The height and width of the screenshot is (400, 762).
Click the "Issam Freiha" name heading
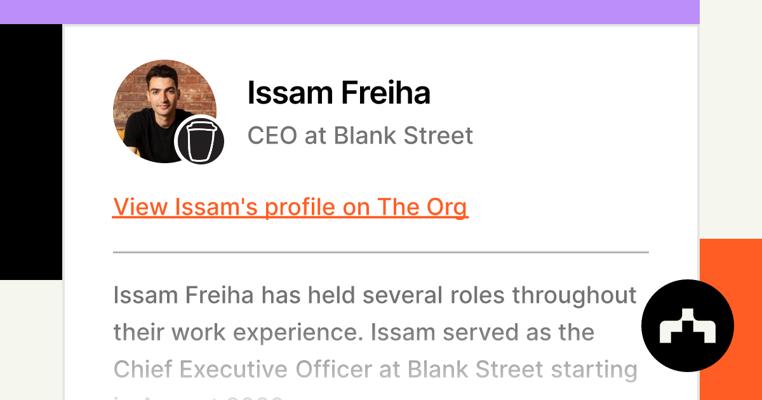tap(338, 93)
